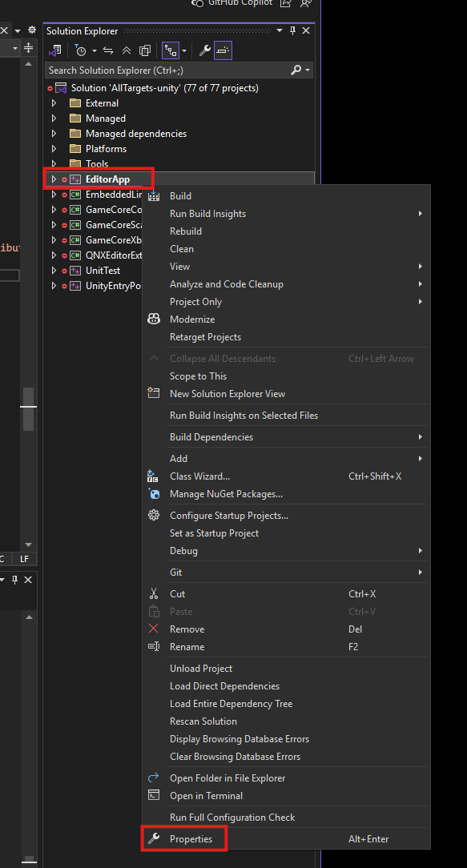Expand the Managed dependencies folder

coord(54,134)
